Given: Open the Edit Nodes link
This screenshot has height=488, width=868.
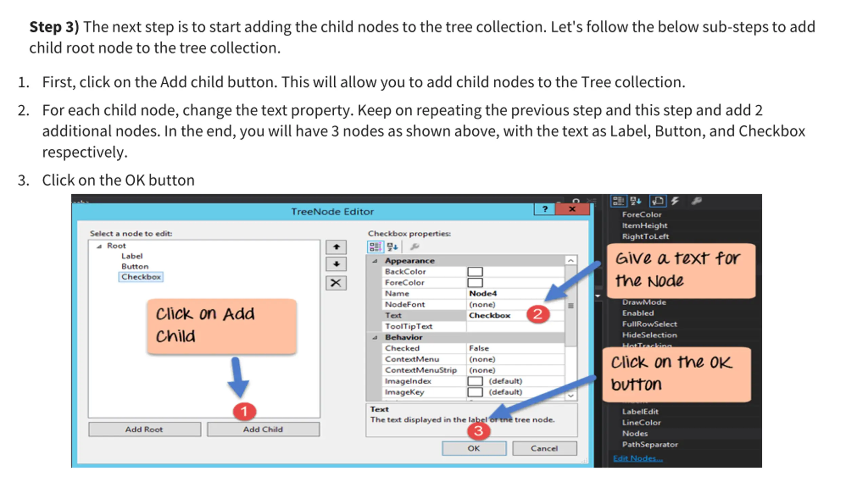Looking at the screenshot, I should (x=638, y=459).
